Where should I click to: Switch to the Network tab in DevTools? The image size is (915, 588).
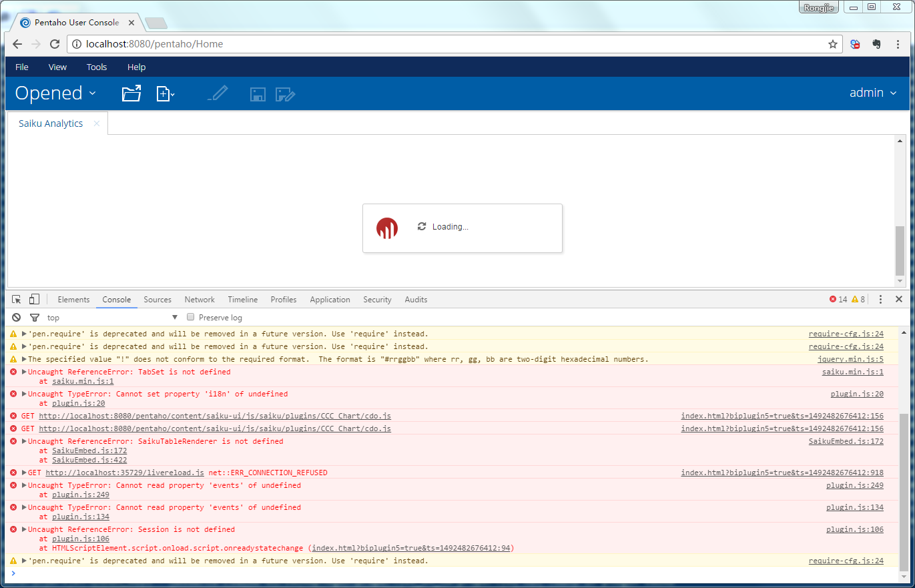200,300
